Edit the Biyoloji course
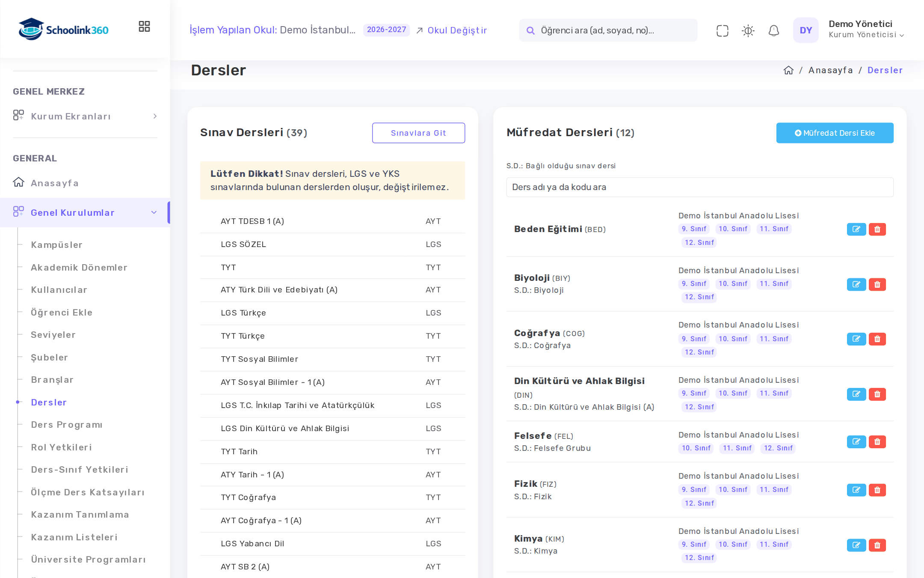 [x=856, y=284]
